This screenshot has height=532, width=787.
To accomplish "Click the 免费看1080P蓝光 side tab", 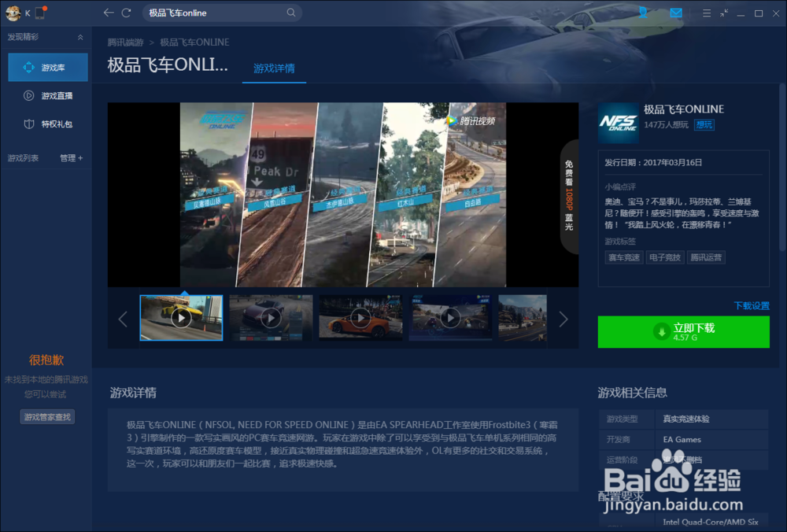I will (x=569, y=196).
